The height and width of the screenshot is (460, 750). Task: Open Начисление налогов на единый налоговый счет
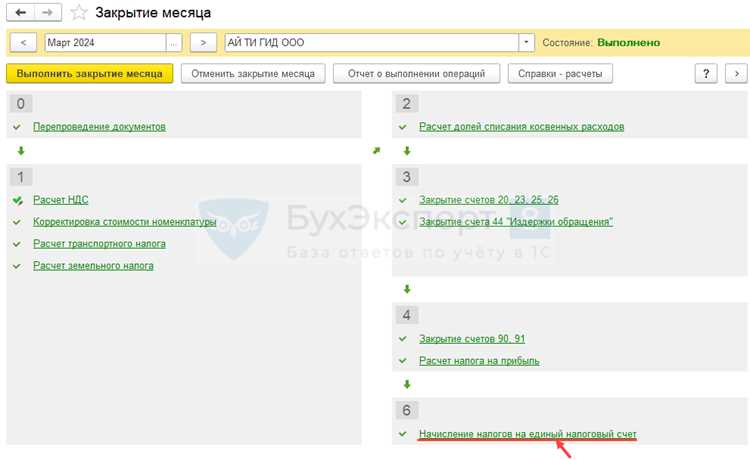pyautogui.click(x=528, y=434)
